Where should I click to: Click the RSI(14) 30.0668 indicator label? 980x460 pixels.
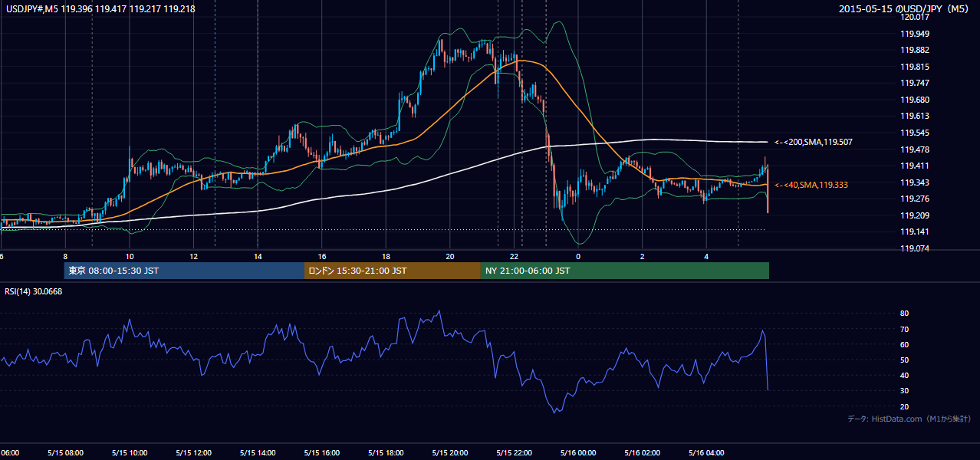[34, 291]
